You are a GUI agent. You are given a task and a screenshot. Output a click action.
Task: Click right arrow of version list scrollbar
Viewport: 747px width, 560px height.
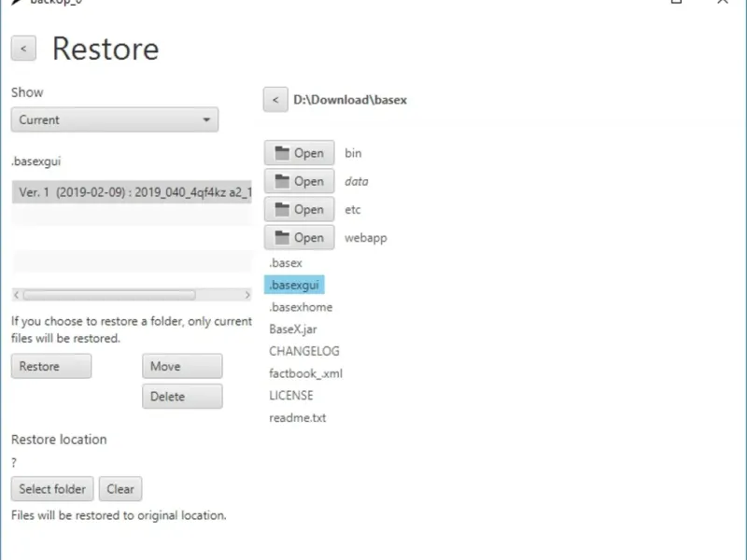tap(247, 295)
